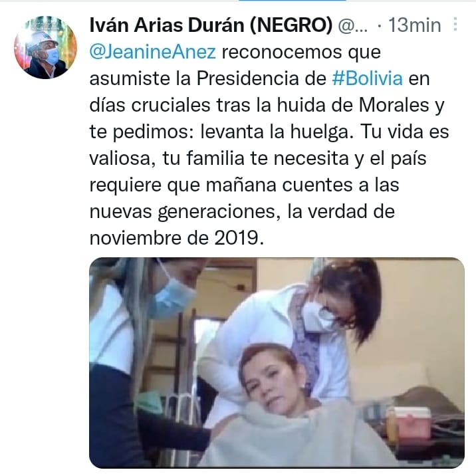Open the tweet via the 13min timestamp
Viewport: 476px width, 474px height.
(415, 25)
